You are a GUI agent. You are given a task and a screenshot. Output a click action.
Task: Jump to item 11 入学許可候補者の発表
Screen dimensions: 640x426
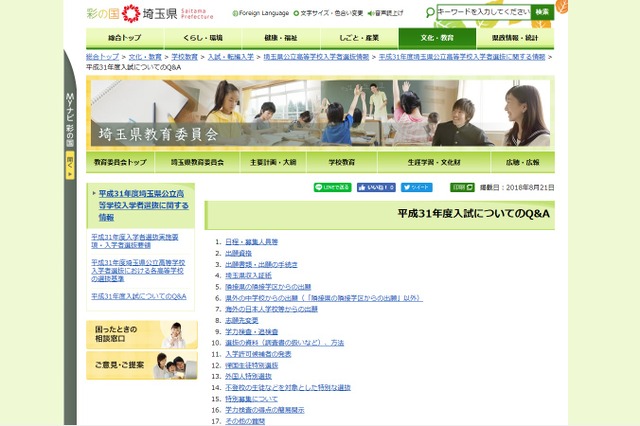258,354
